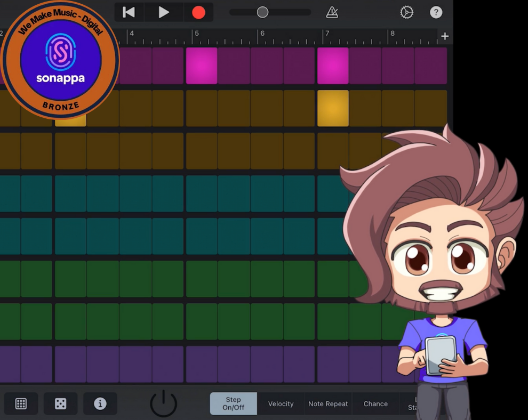The image size is (528, 420).
Task: Open the patterns grid icon
Action: point(21,403)
